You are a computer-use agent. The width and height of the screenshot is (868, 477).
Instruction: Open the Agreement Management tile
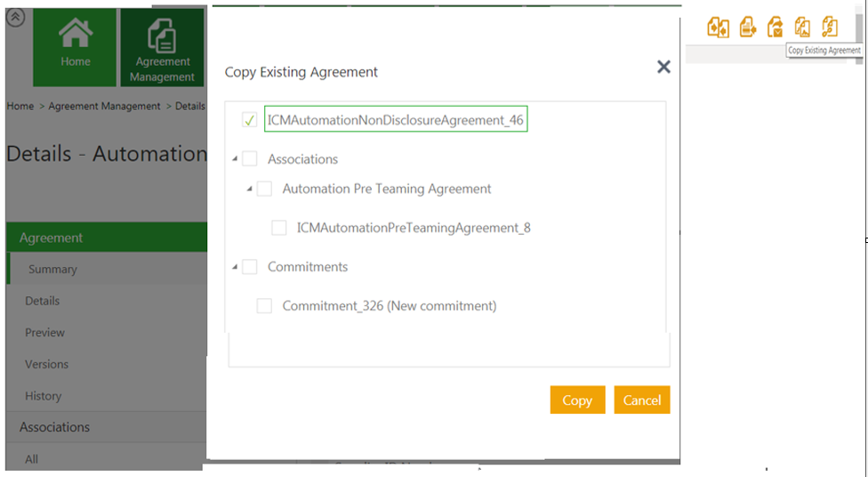point(163,47)
